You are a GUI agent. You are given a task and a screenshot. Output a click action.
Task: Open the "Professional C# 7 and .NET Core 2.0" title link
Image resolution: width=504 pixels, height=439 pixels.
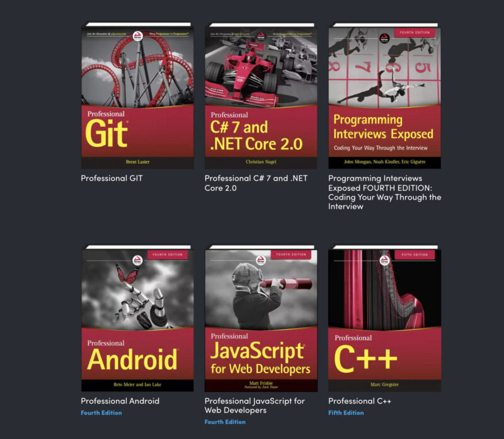(x=256, y=183)
